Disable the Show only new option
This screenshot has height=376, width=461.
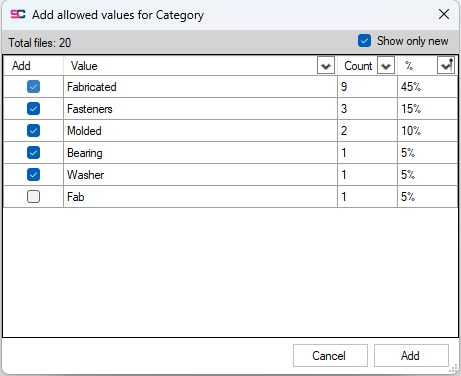pyautogui.click(x=364, y=41)
